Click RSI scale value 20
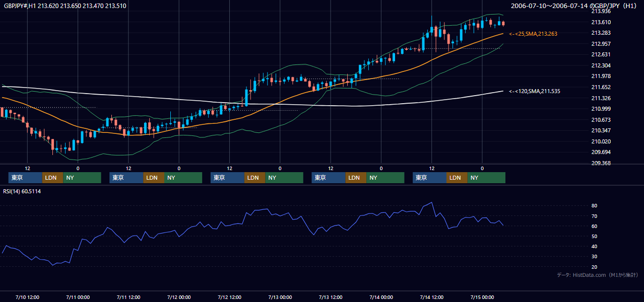This screenshot has height=302, width=644. click(595, 267)
